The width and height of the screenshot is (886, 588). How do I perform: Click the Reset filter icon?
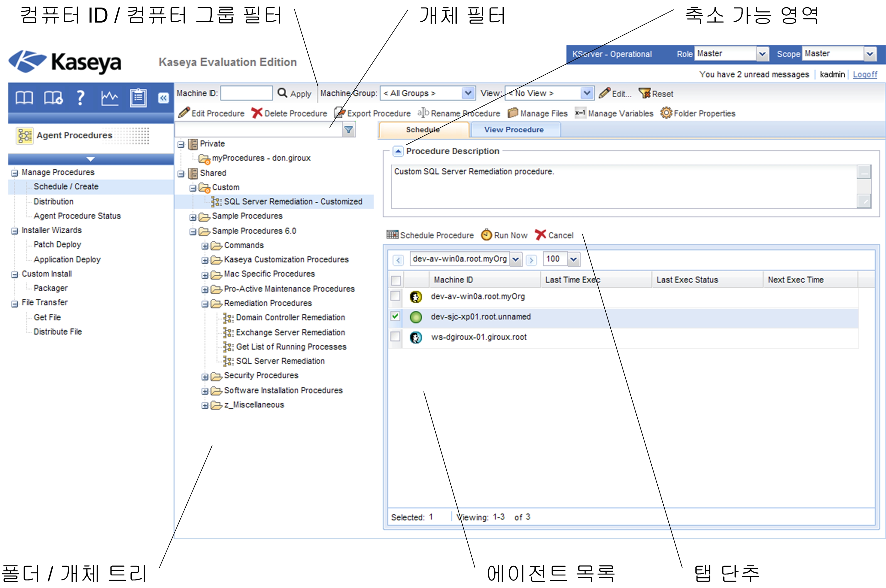pyautogui.click(x=645, y=93)
